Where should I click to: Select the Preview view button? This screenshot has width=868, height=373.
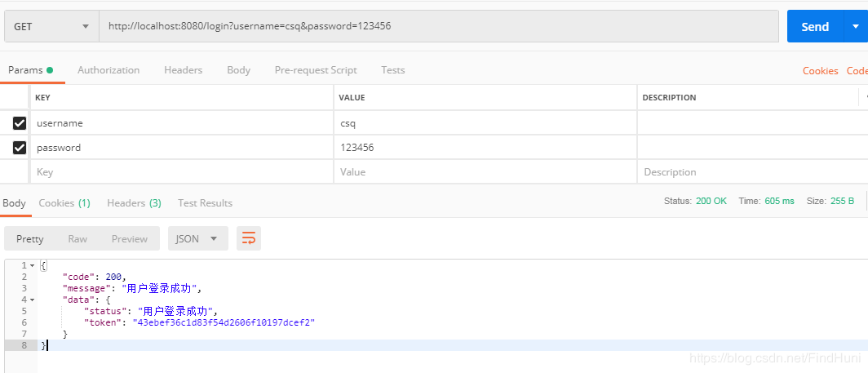pyautogui.click(x=130, y=239)
